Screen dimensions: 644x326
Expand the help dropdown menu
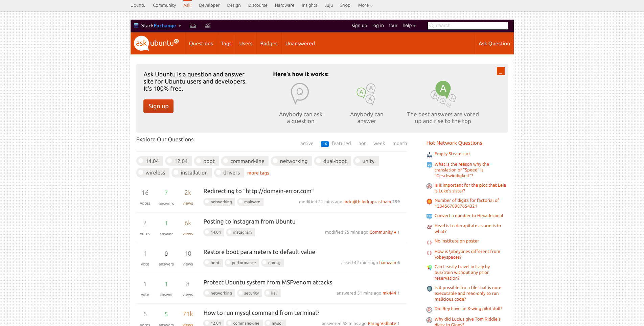[409, 26]
